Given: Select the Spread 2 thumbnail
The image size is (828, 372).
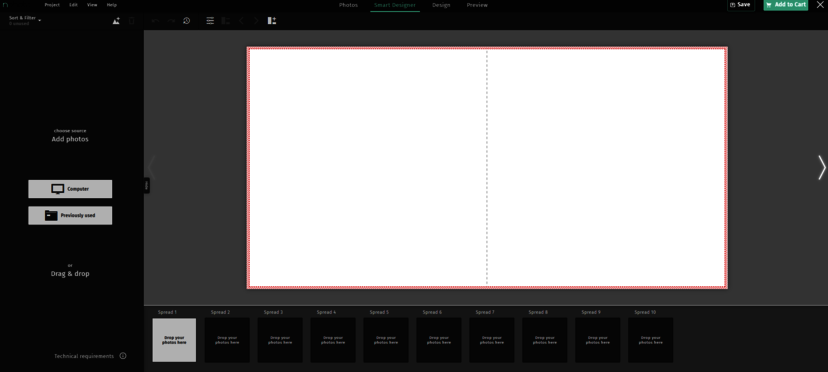Looking at the screenshot, I should [227, 340].
